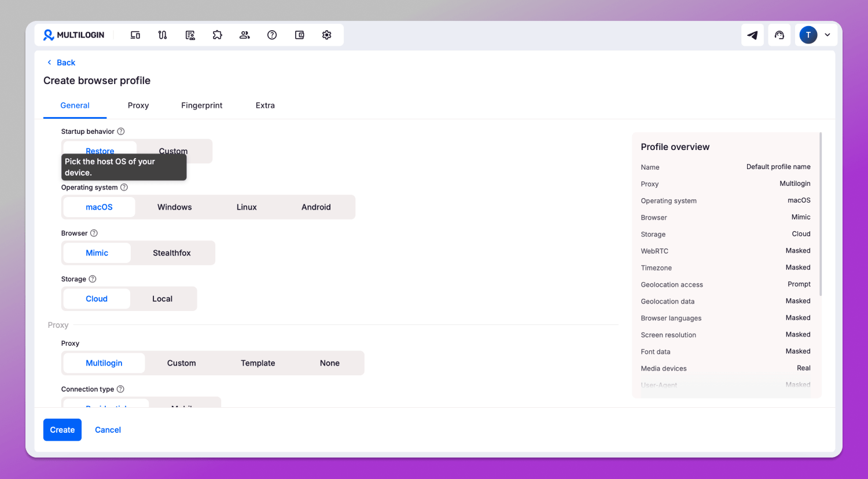Click the Timezone row's Masked value
This screenshot has width=868, height=479.
click(798, 268)
